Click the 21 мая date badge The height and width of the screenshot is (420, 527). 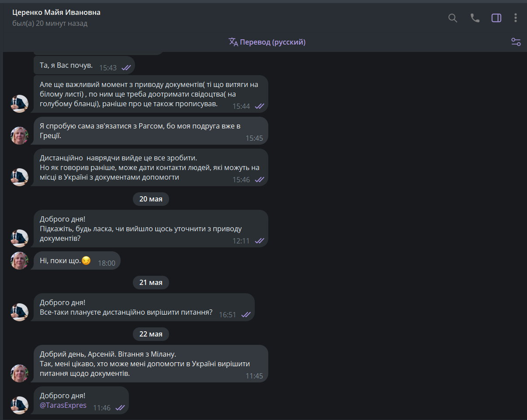[151, 282]
